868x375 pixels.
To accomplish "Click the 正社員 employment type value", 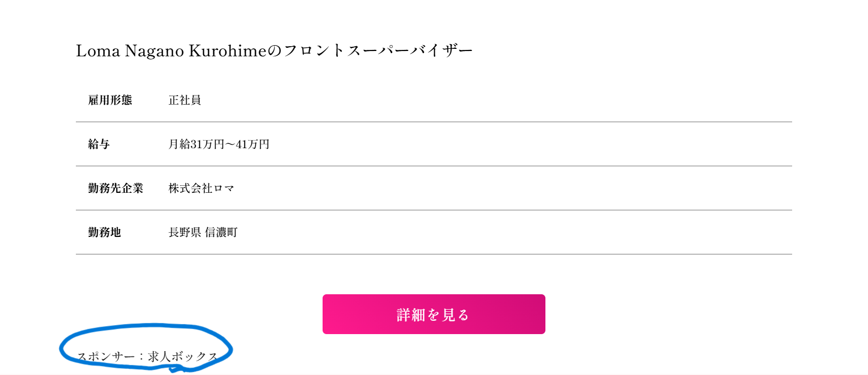I will (x=185, y=100).
